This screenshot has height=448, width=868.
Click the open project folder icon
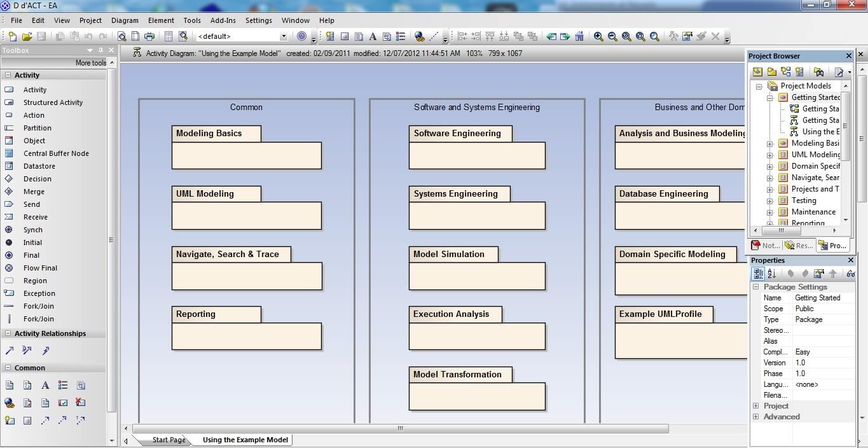pos(27,36)
